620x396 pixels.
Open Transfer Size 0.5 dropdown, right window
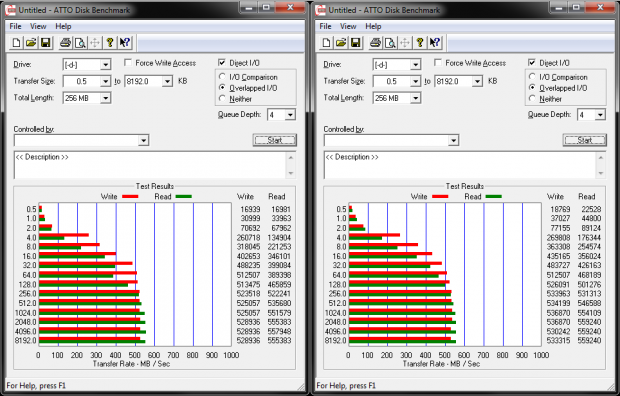coord(415,81)
